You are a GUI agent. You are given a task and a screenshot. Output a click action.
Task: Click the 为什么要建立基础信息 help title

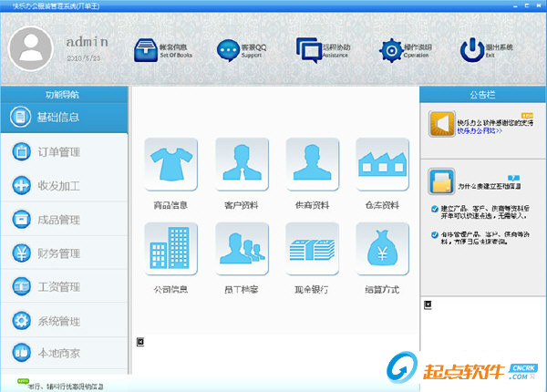click(x=489, y=187)
